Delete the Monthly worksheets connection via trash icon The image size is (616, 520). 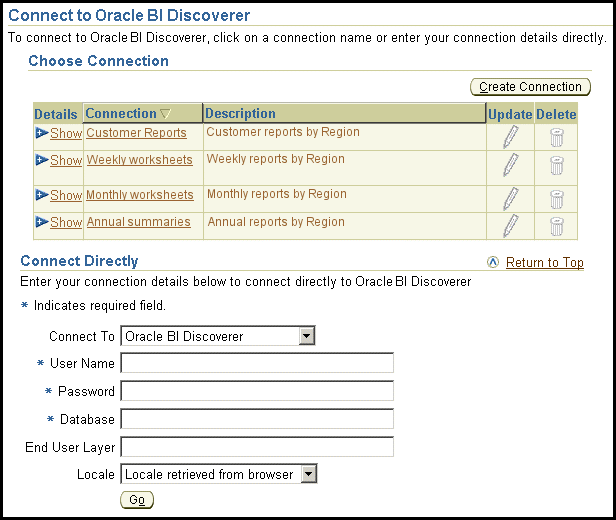556,200
